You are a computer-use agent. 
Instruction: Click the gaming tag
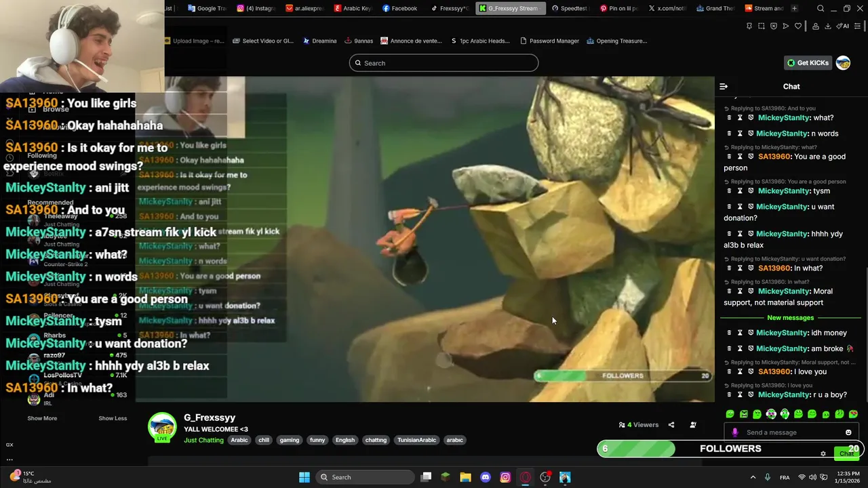click(290, 440)
